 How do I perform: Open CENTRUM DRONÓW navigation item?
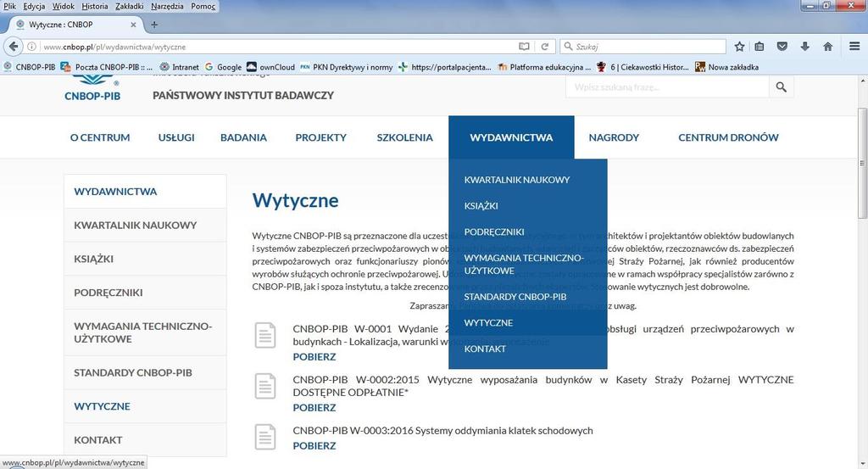[x=728, y=137]
